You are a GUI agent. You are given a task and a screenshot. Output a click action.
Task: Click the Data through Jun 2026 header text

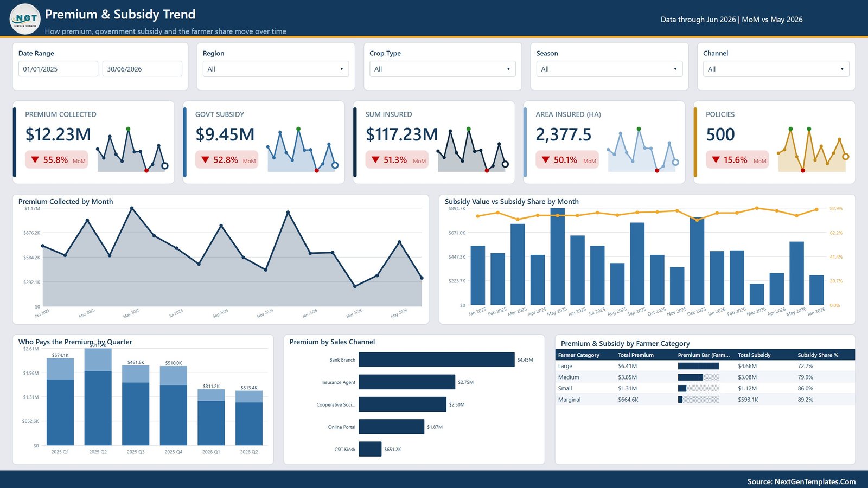click(x=732, y=20)
